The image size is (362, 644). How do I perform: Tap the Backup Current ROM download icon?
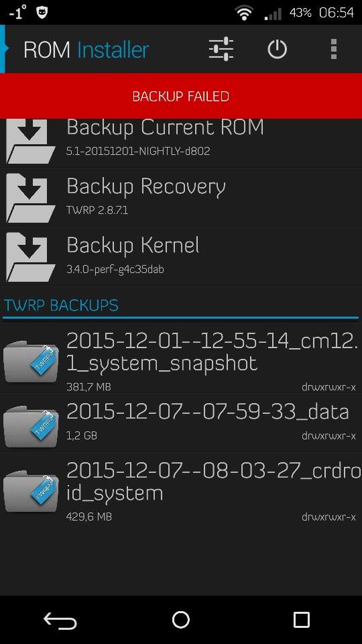click(31, 142)
